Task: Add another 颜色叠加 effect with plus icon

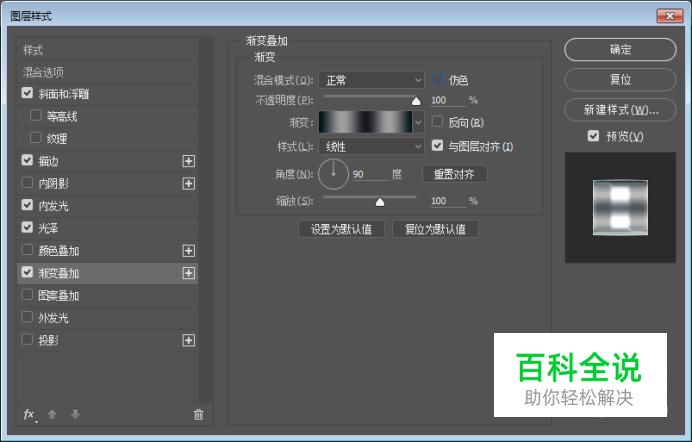Action: point(188,251)
